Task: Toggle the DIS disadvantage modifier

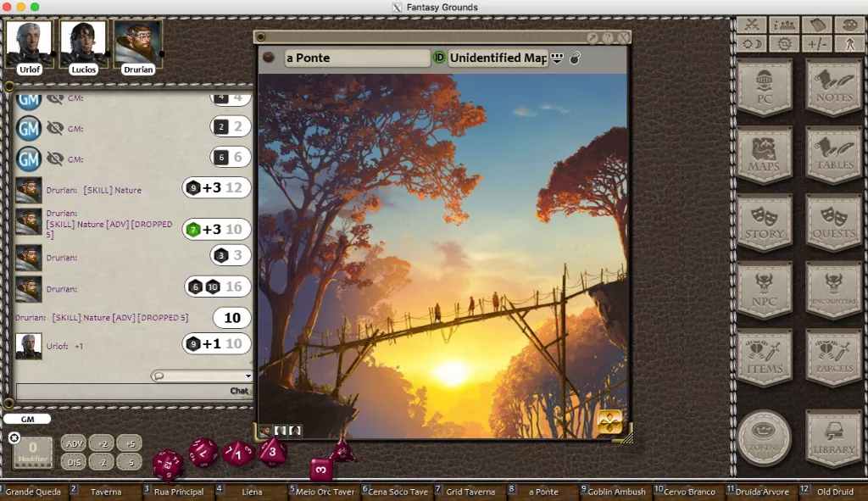Action: (74, 462)
